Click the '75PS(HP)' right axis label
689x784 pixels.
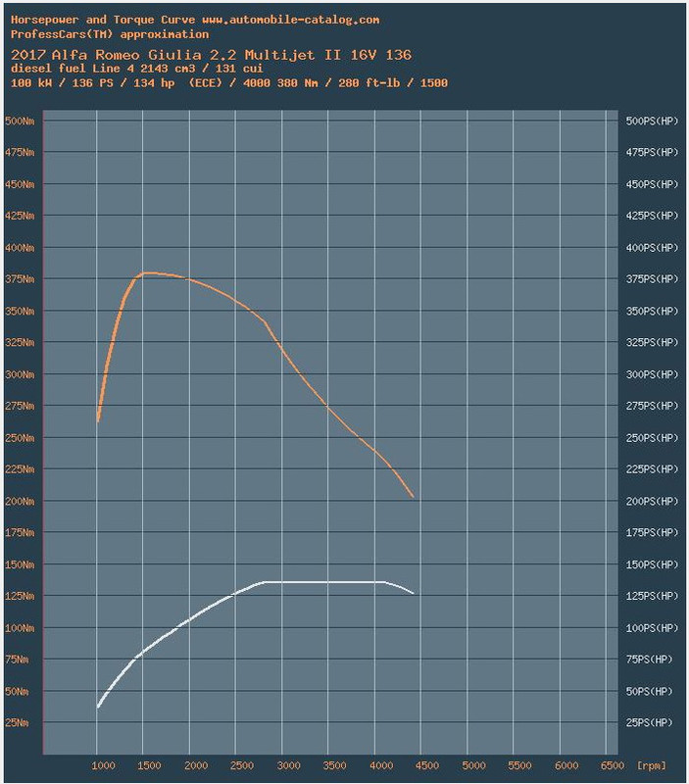click(649, 660)
